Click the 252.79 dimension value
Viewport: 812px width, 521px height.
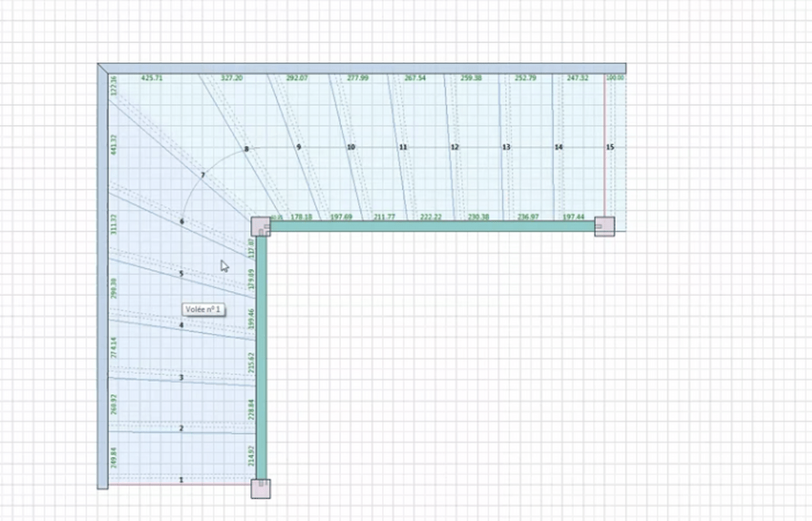coord(526,79)
